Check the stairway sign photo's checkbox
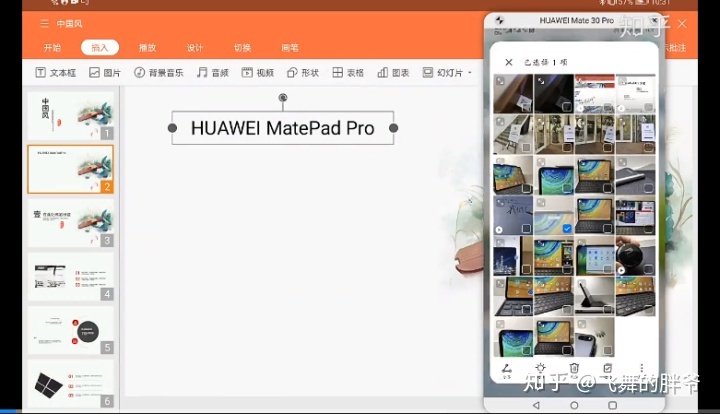 pos(526,147)
